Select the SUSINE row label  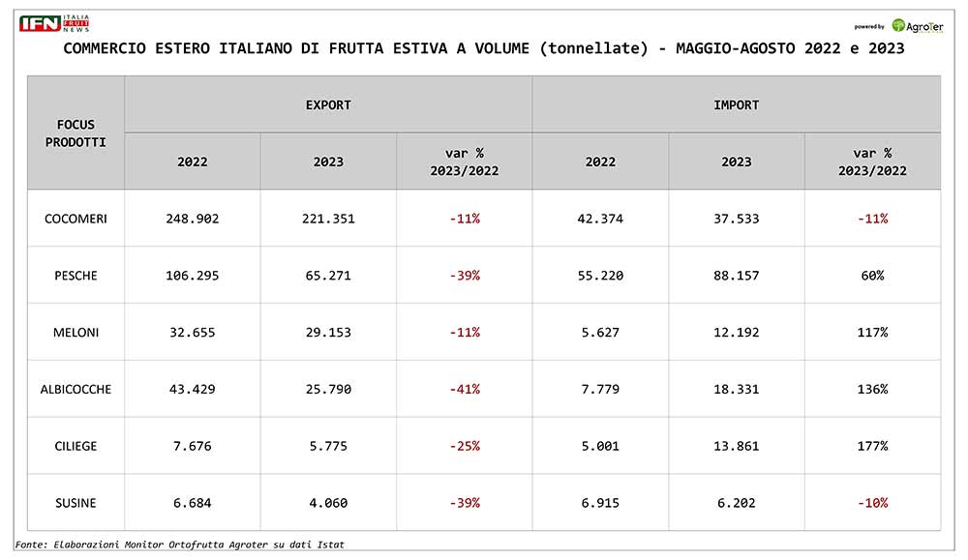tap(76, 503)
